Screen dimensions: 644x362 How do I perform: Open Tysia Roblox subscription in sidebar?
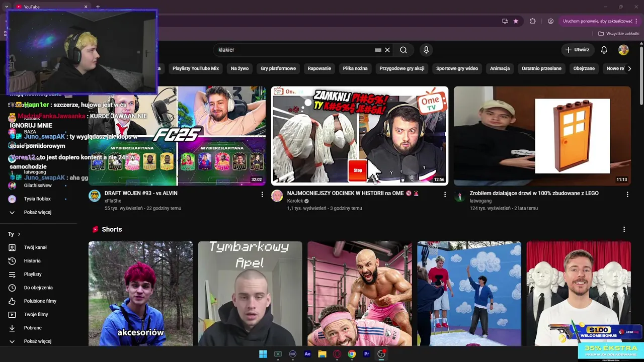coord(38,199)
